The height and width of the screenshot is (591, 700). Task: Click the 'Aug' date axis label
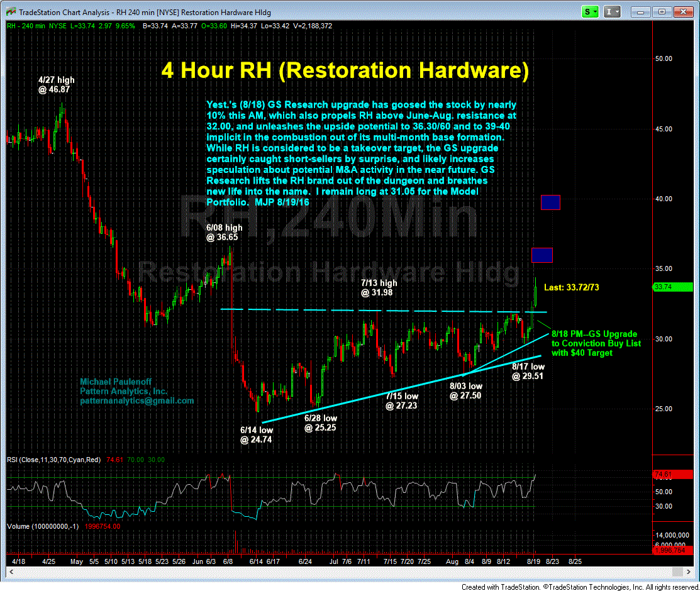pyautogui.click(x=452, y=561)
